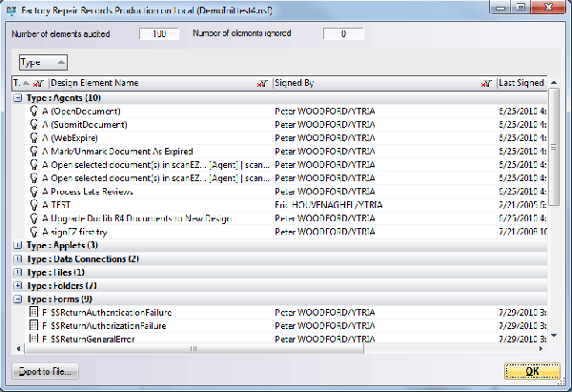Click agent icon beside signEZ first try
The width and height of the screenshot is (572, 392).
[x=34, y=232]
